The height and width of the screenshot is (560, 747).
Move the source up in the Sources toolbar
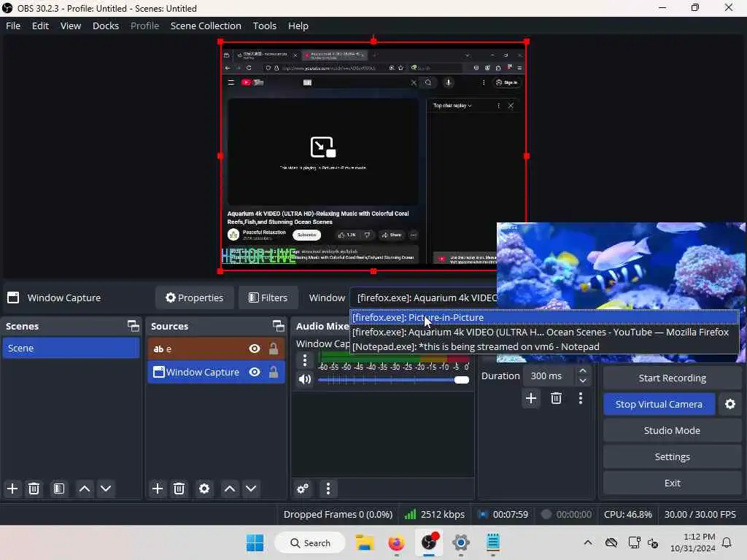click(230, 489)
